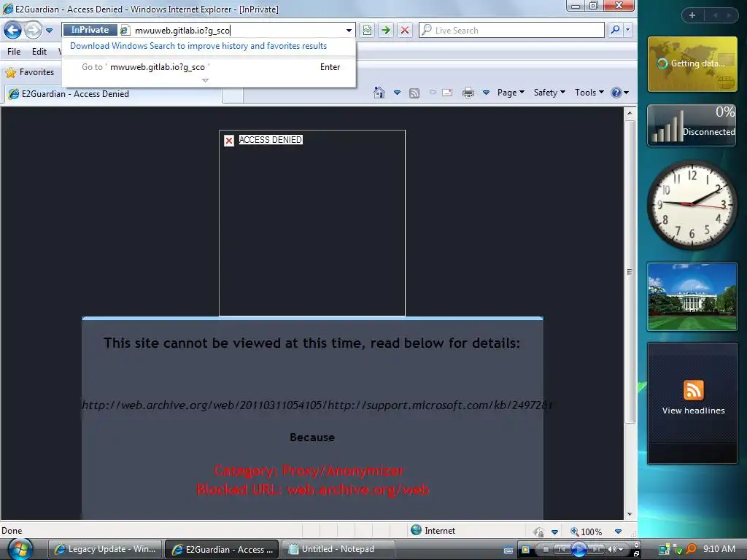Click the broken ACCESS DENIED image

tap(312, 223)
